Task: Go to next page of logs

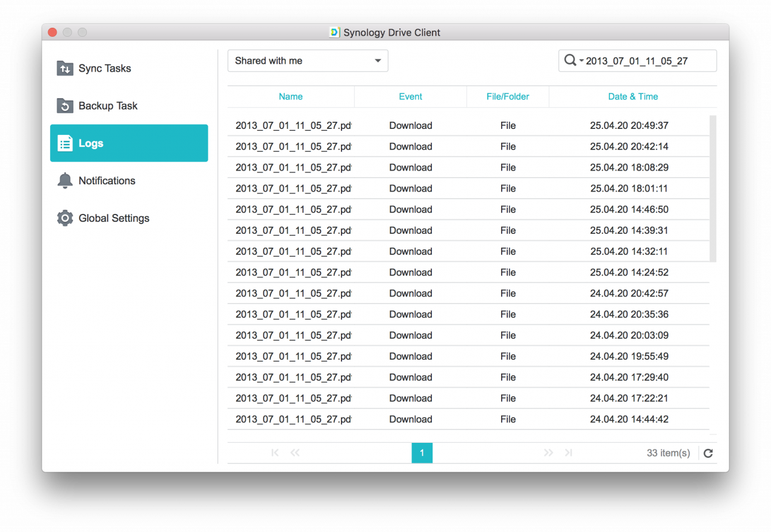Action: pyautogui.click(x=548, y=453)
